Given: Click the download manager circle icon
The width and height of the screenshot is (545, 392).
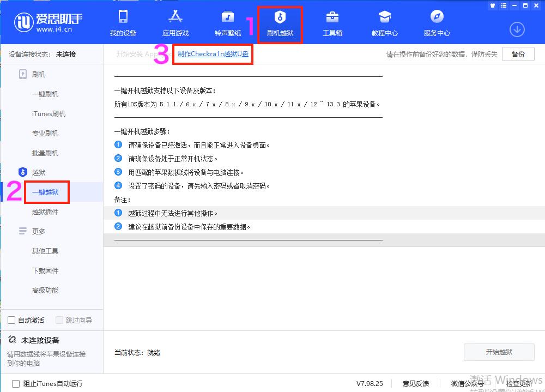Looking at the screenshot, I should point(517,29).
